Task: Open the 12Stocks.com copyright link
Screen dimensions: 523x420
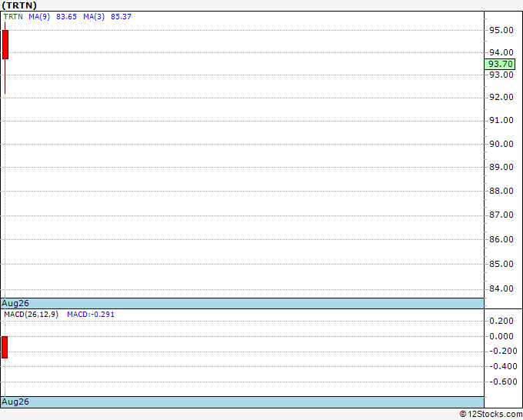Action: click(x=491, y=414)
